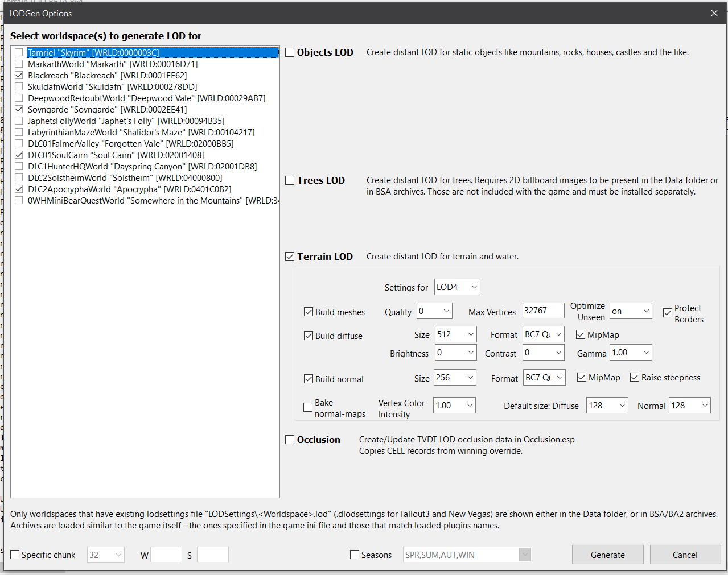The height and width of the screenshot is (575, 728).
Task: Enable the Occlusion checkbox
Action: tap(290, 440)
